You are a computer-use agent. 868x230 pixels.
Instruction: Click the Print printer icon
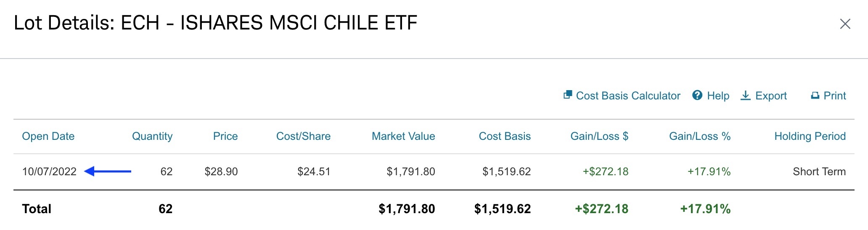point(815,96)
